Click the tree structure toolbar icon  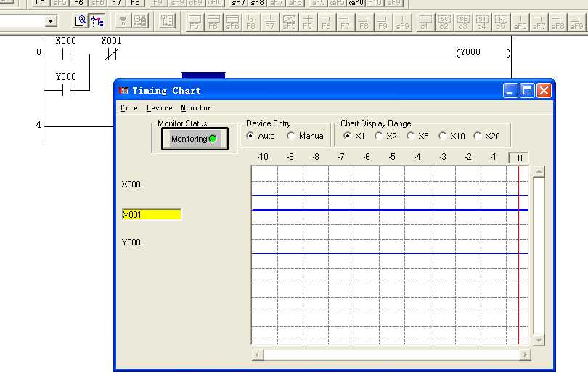pyautogui.click(x=97, y=22)
